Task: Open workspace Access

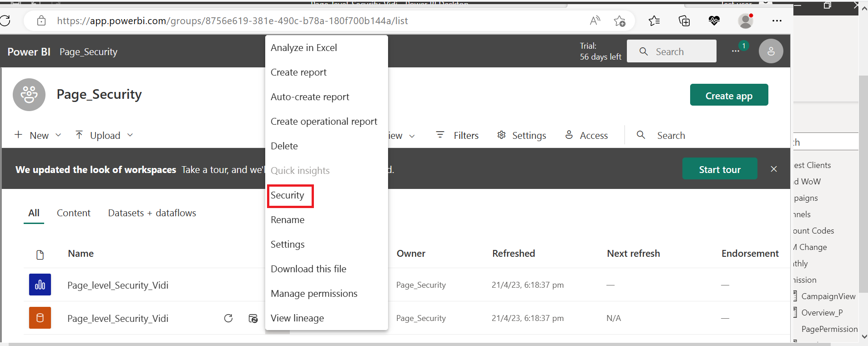Action: [586, 135]
